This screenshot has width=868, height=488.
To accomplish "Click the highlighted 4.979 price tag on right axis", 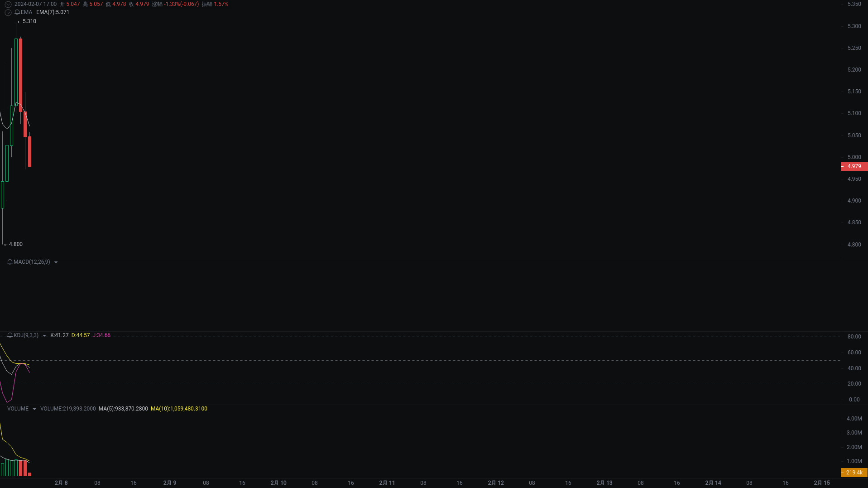I will 854,166.
